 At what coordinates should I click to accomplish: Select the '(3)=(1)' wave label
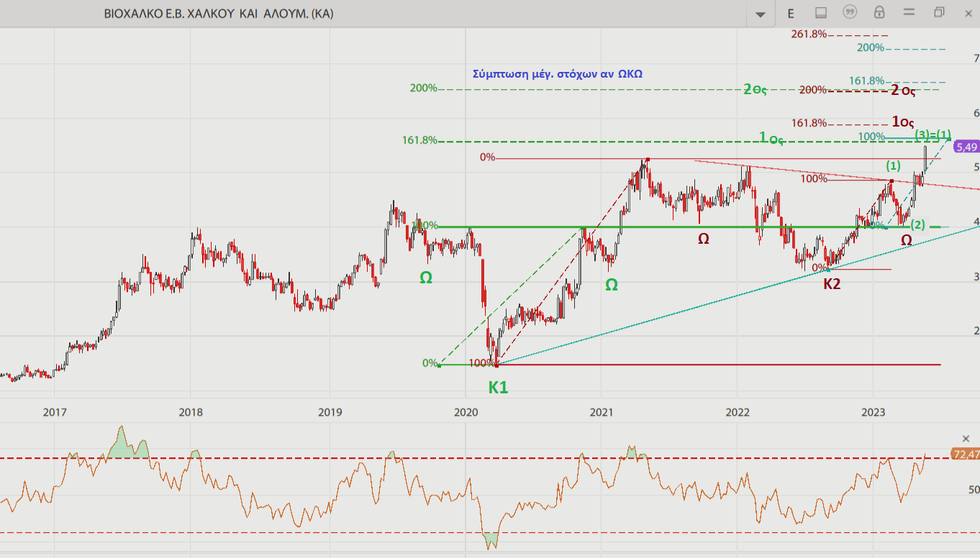click(x=933, y=134)
